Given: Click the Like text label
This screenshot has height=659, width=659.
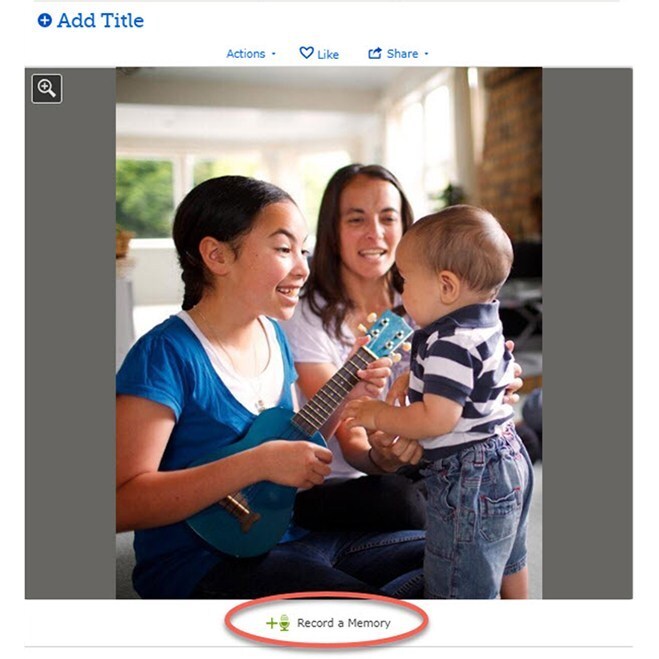Looking at the screenshot, I should point(328,55).
